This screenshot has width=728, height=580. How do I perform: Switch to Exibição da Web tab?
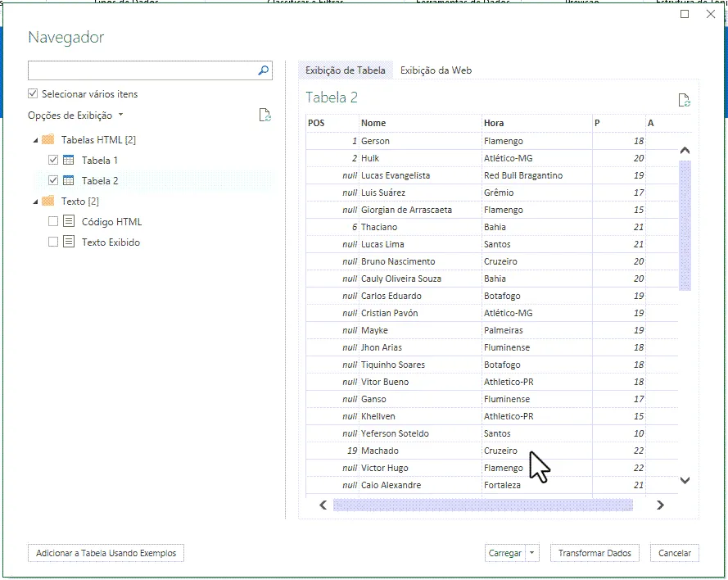[x=436, y=70]
